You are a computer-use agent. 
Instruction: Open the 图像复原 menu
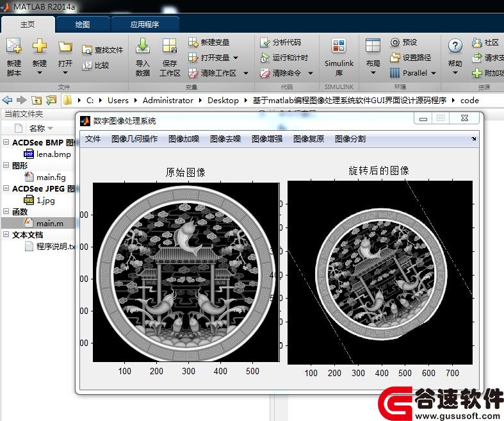(309, 139)
